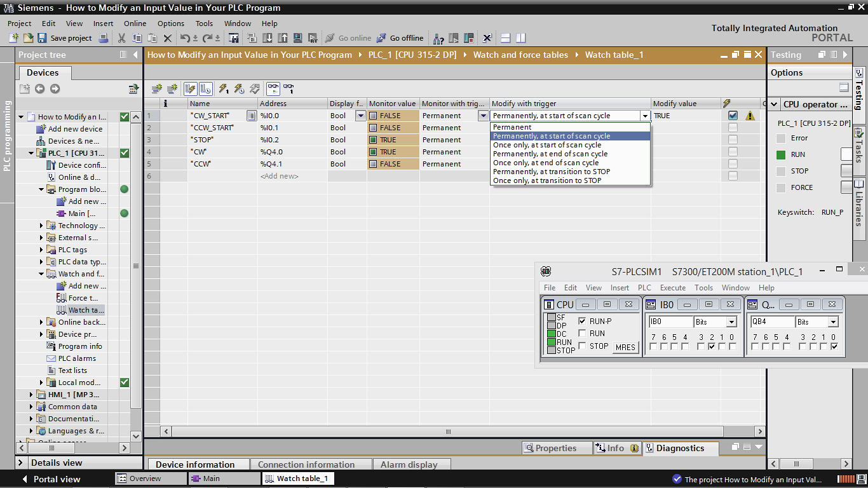Click the Accessible devices icon
Screen dimensions: 868x488
coord(438,38)
